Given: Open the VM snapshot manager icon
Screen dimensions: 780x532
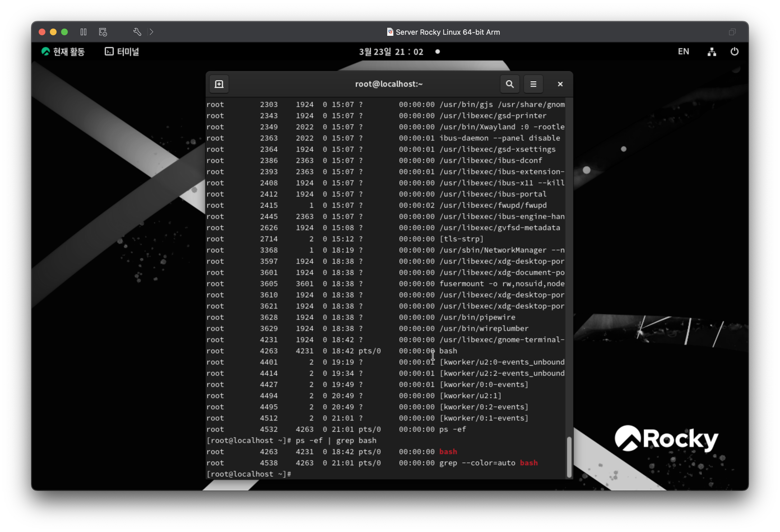Looking at the screenshot, I should coord(103,32).
